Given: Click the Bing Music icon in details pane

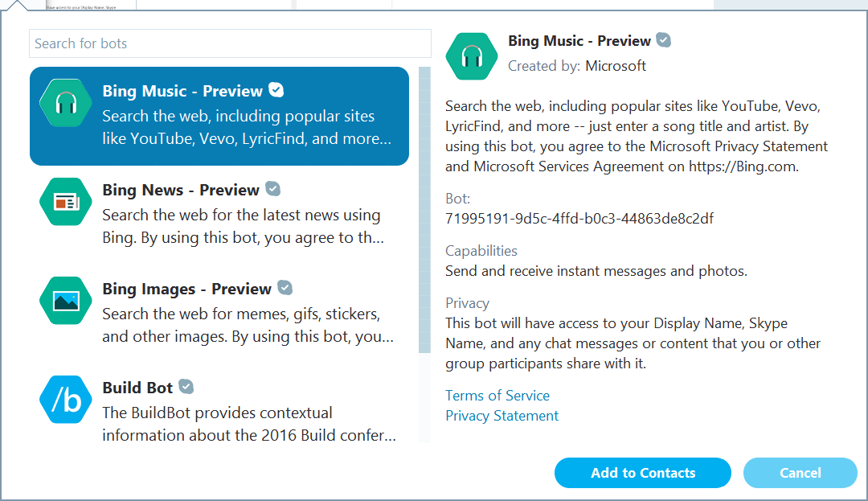Looking at the screenshot, I should point(472,56).
